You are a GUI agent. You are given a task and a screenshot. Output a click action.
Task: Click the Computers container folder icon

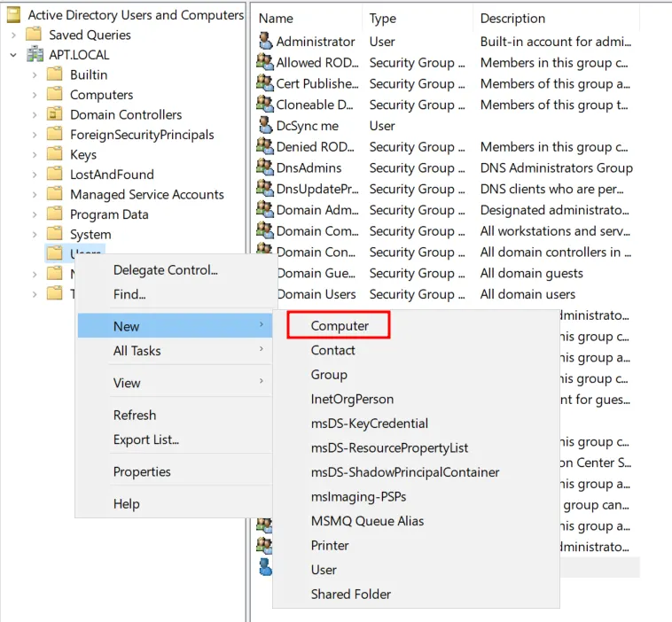tap(54, 94)
